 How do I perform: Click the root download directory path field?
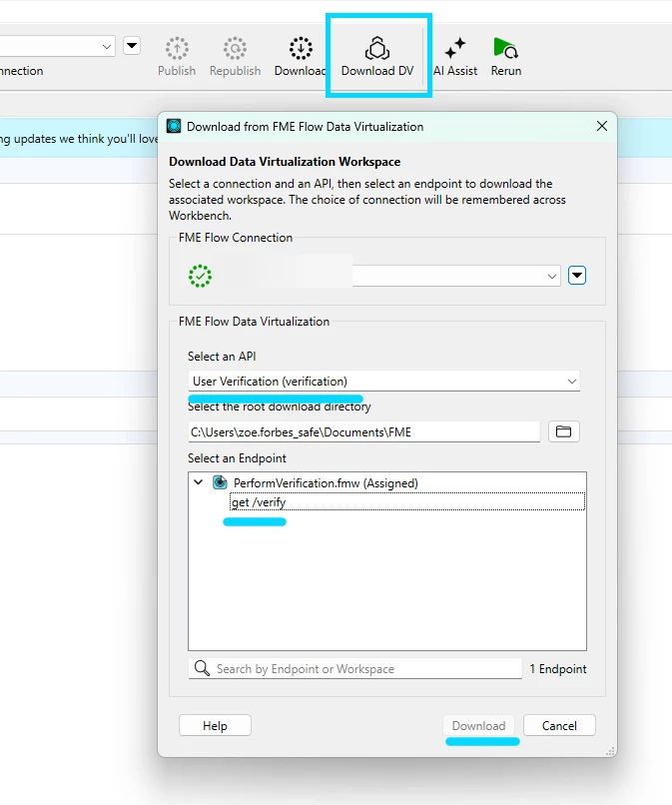point(364,431)
